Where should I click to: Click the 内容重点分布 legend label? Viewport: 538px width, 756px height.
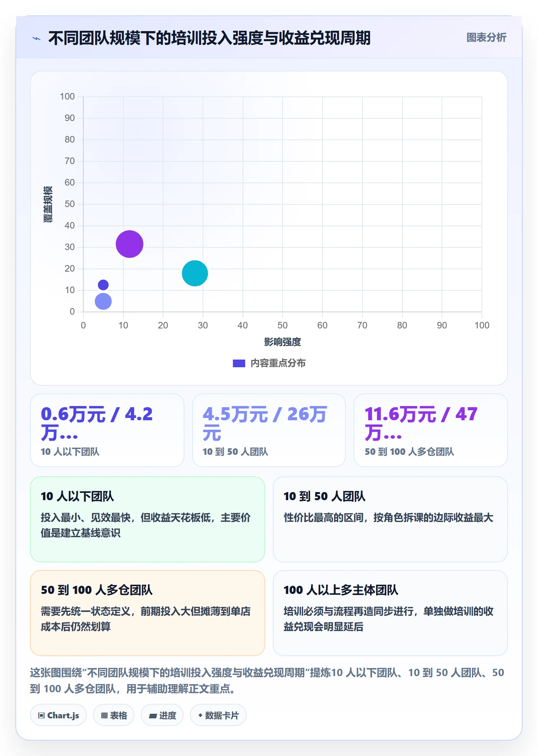pos(278,363)
